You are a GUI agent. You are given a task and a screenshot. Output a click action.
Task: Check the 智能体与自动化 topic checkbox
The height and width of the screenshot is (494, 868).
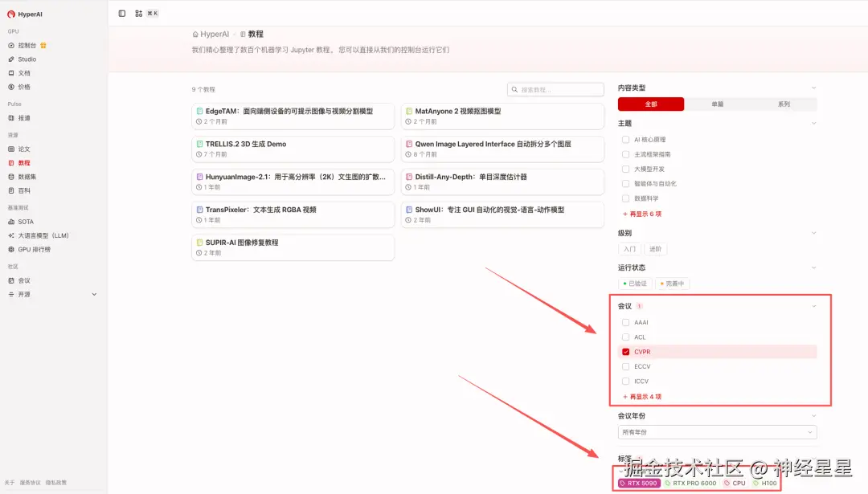(x=625, y=183)
